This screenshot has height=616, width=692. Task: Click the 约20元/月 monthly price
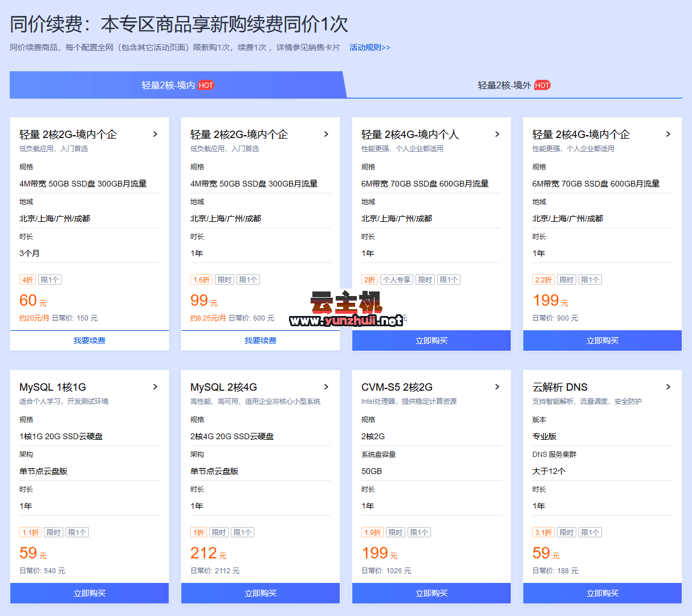34,318
